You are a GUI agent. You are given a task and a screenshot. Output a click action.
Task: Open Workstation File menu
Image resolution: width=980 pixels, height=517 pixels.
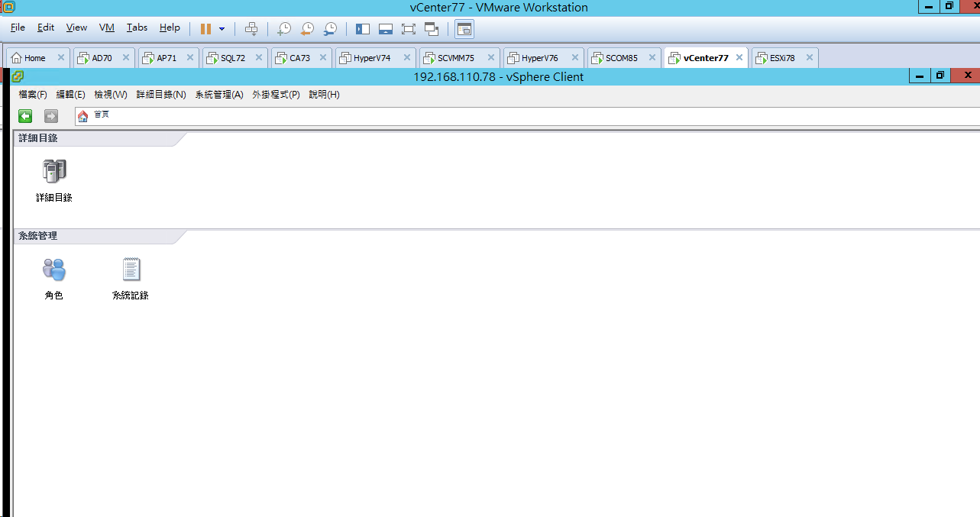coord(18,27)
